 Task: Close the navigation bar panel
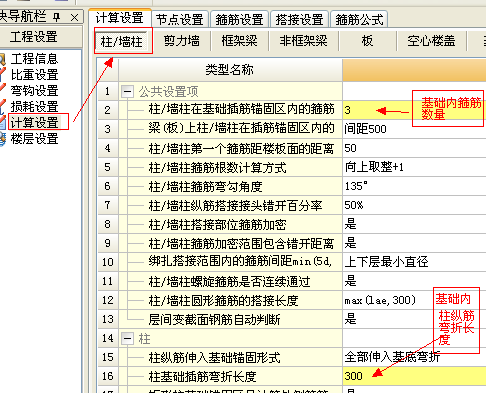coord(74,17)
